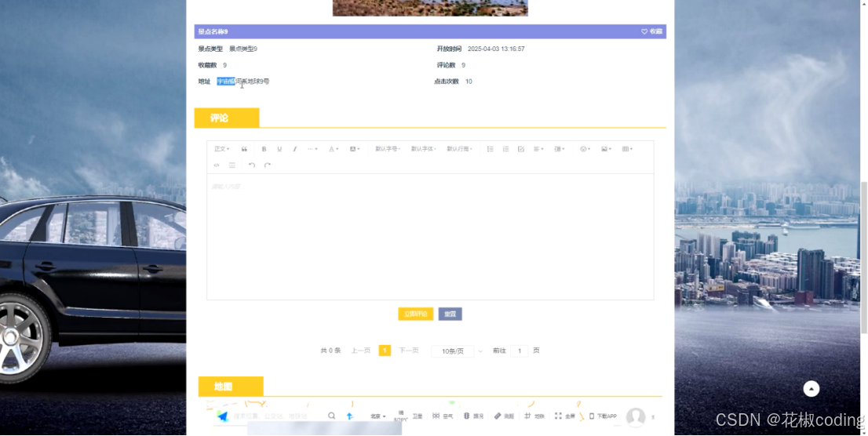Go to next page 下一页
868x436 pixels.
coord(409,351)
